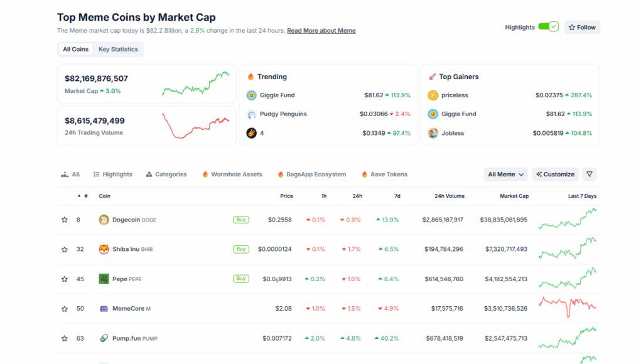The height and width of the screenshot is (364, 641).
Task: Expand the All Meme dropdown
Action: 506,174
